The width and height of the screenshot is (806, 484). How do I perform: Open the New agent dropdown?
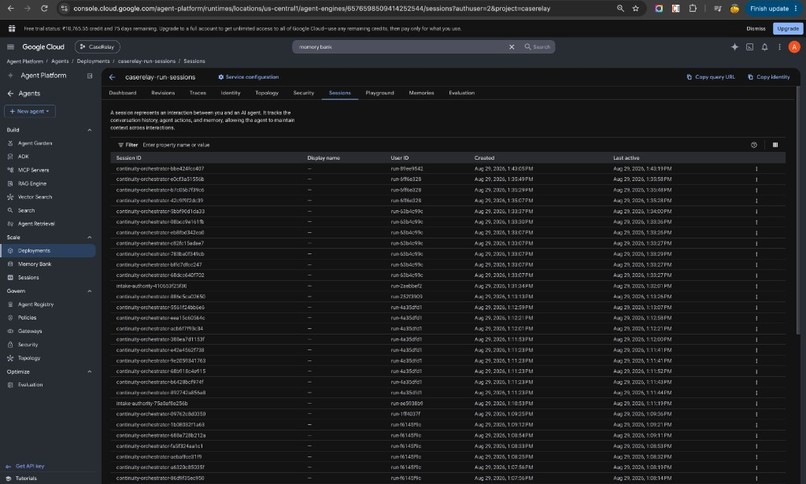click(x=30, y=111)
